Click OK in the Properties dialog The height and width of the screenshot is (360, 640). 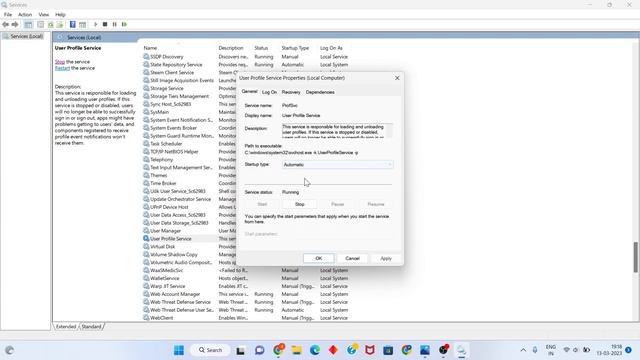pyautogui.click(x=319, y=258)
